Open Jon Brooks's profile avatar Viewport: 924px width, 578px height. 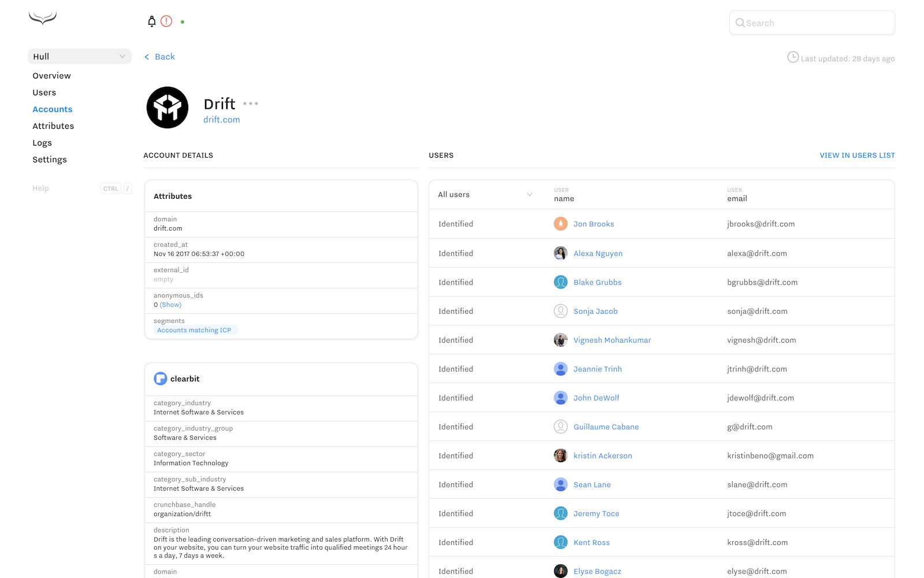[560, 224]
